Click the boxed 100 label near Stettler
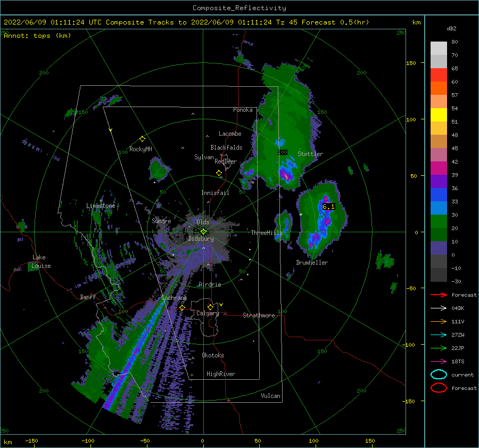This screenshot has width=479, height=448. 283,152
